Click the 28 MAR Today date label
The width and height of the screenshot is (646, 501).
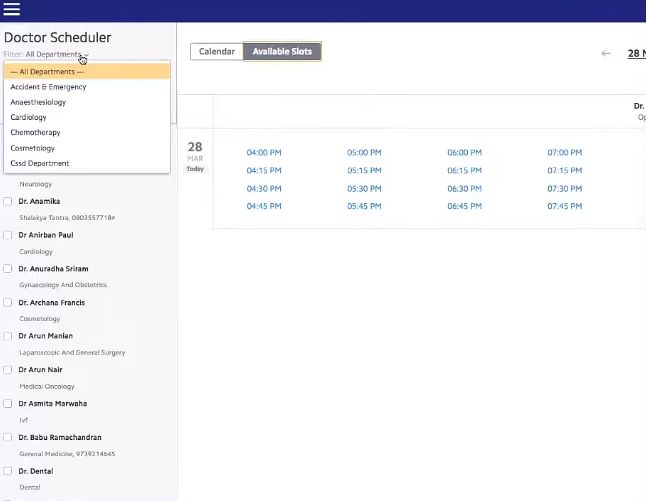[x=195, y=157]
